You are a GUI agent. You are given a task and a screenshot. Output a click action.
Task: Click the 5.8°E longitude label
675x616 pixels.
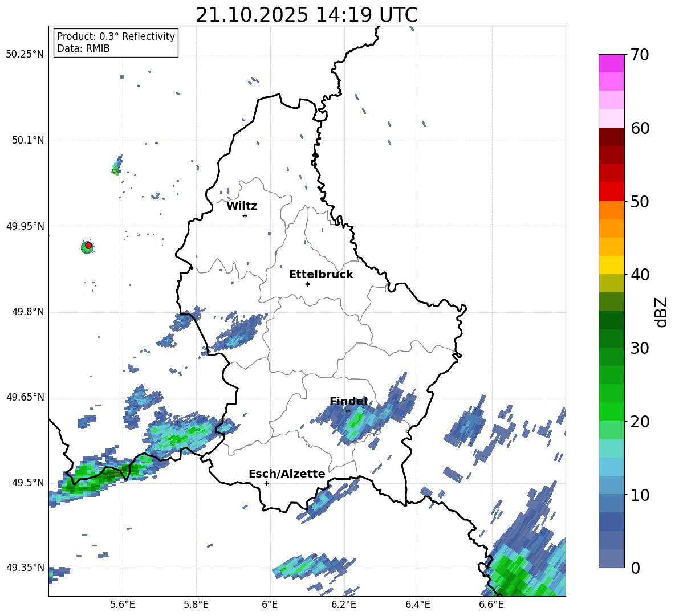coord(196,605)
